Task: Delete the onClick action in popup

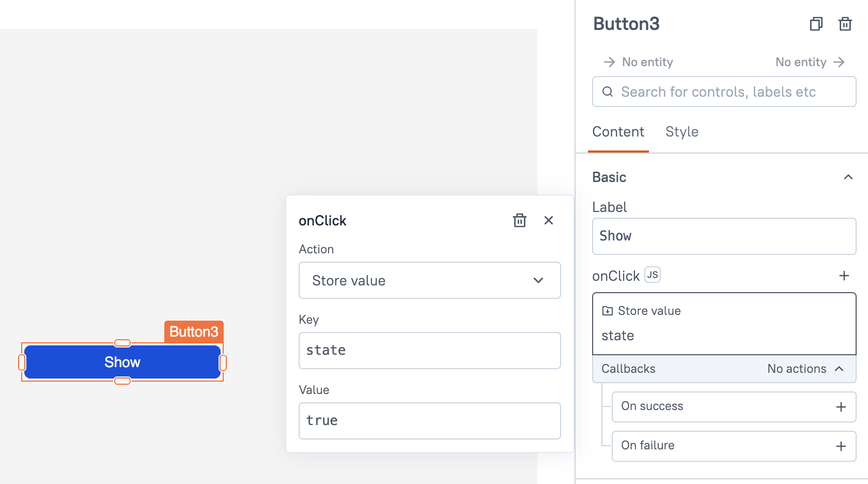Action: 519,220
